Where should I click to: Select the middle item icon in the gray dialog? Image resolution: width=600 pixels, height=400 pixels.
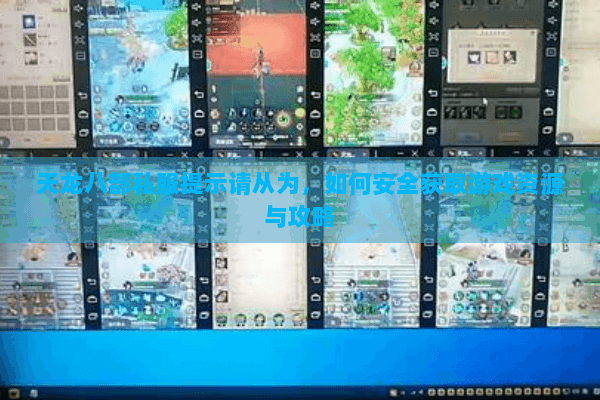pos(491,57)
